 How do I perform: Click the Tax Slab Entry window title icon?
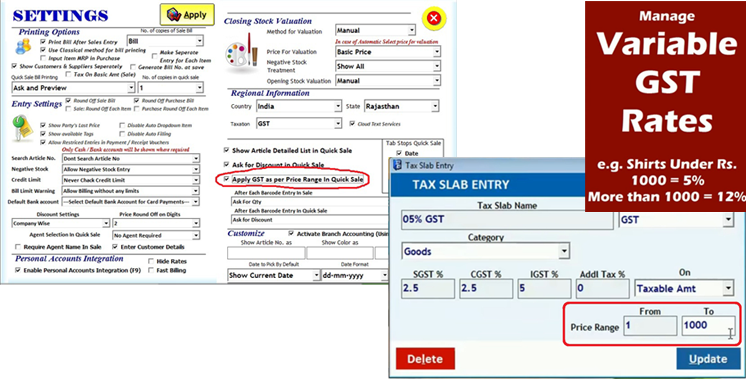tap(398, 165)
